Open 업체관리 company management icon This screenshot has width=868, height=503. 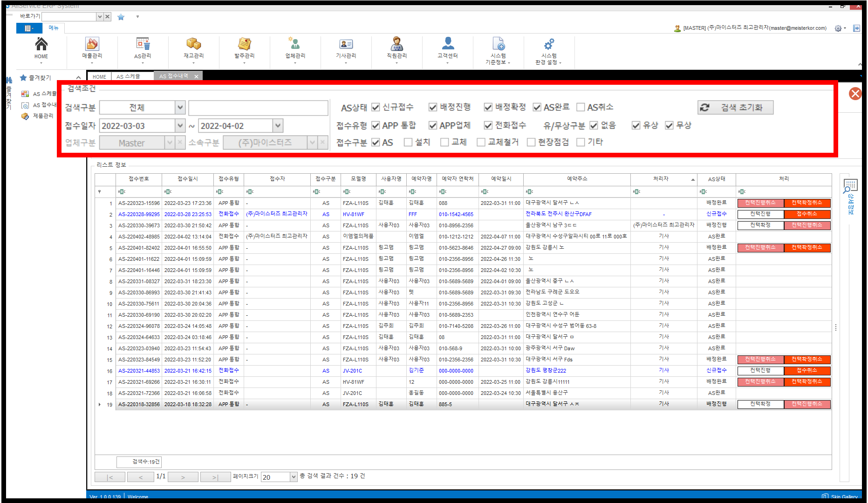[x=295, y=44]
